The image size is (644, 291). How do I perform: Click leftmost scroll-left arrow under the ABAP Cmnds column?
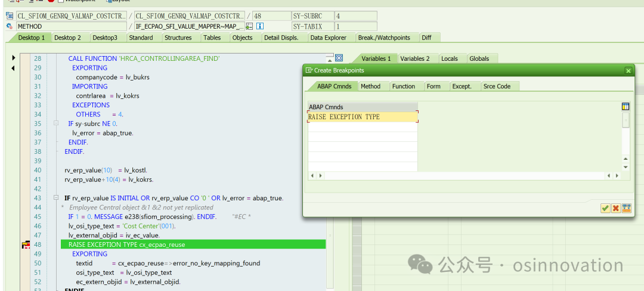pyautogui.click(x=312, y=176)
